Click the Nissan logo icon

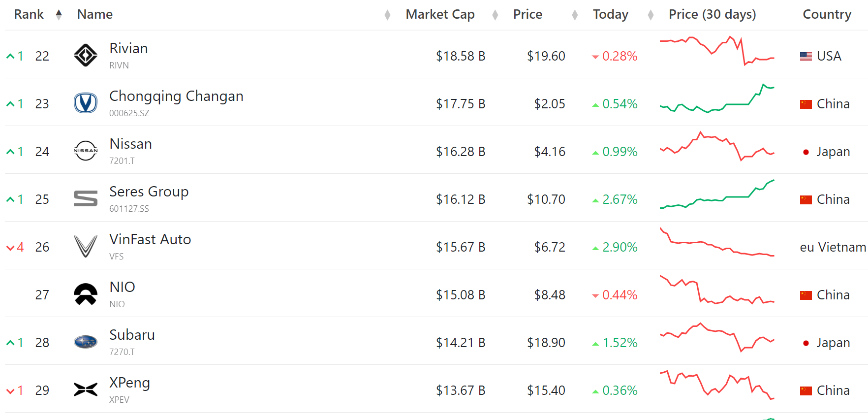[86, 151]
